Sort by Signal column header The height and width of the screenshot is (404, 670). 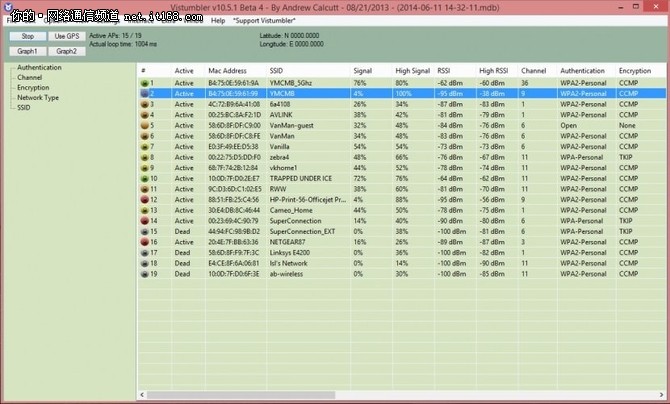click(371, 71)
